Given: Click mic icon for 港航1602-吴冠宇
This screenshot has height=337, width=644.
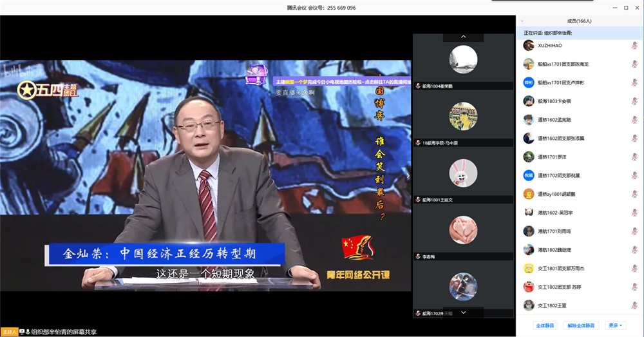Looking at the screenshot, I should (x=634, y=213).
